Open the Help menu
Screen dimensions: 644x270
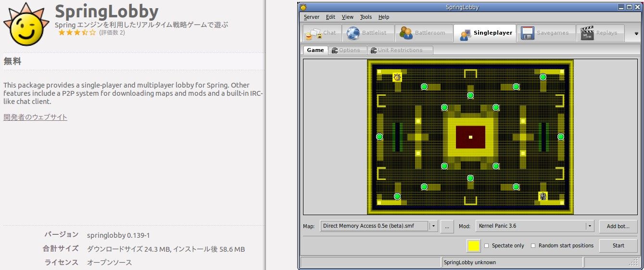click(x=384, y=17)
